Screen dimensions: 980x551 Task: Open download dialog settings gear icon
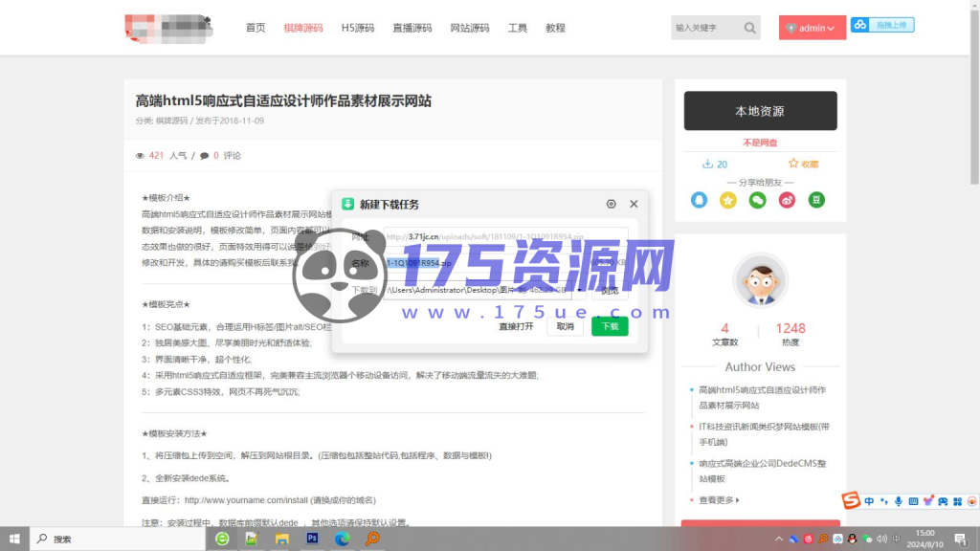tap(611, 204)
